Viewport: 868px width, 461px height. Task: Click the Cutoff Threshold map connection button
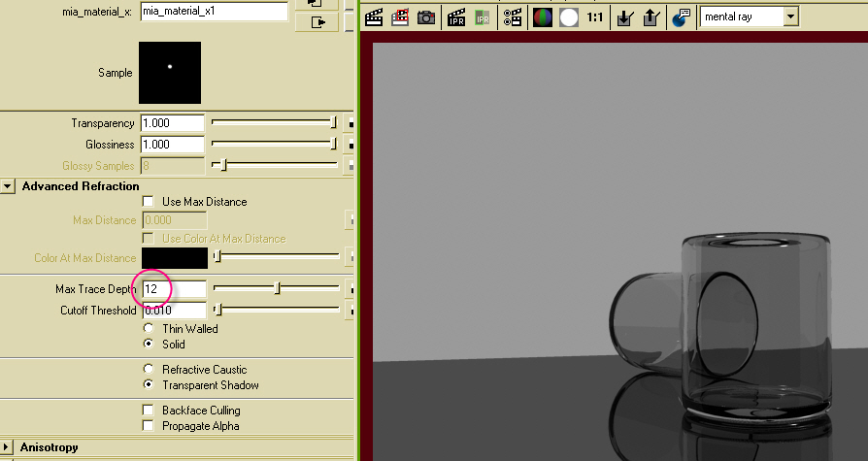350,311
